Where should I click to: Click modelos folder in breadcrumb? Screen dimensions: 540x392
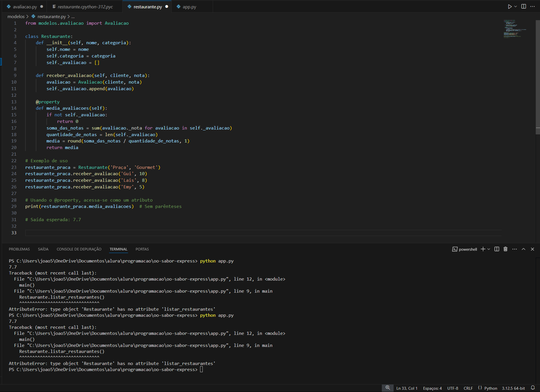[16, 17]
